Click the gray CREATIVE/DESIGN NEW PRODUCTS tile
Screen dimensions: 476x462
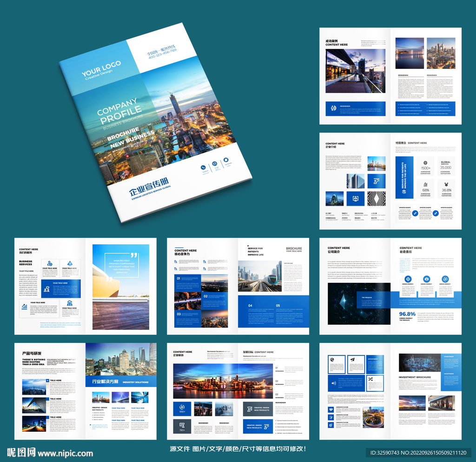[x=258, y=409]
